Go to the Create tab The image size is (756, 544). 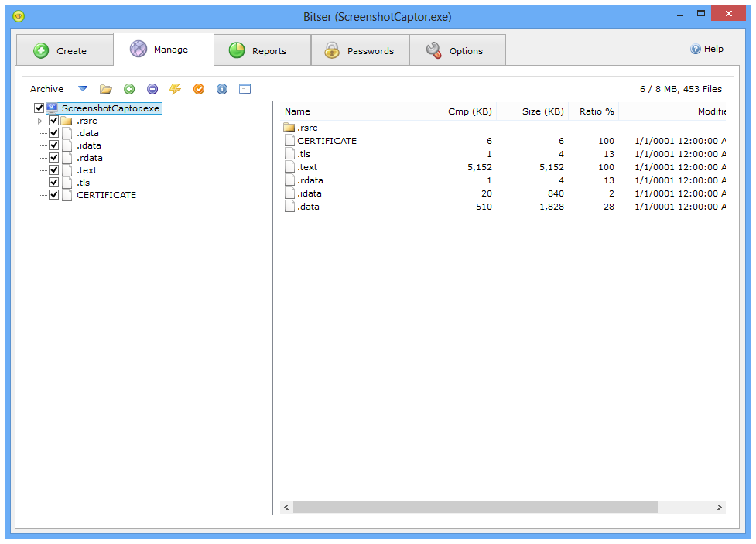(65, 49)
